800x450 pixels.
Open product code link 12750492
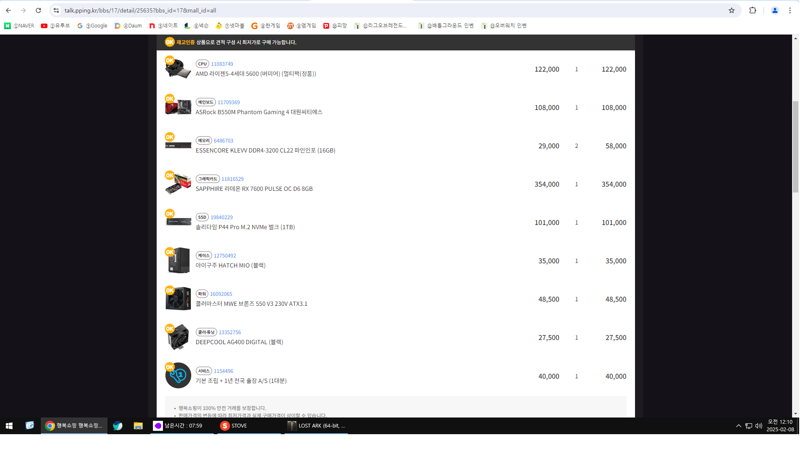click(x=224, y=255)
